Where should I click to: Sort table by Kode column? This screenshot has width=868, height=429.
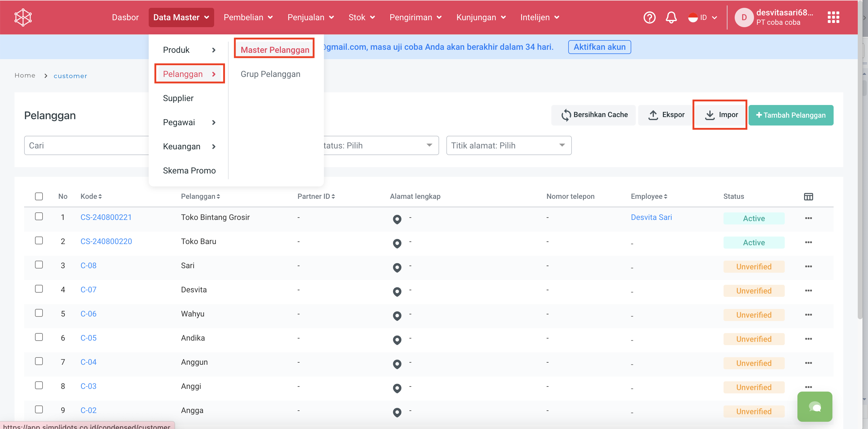[x=91, y=196]
